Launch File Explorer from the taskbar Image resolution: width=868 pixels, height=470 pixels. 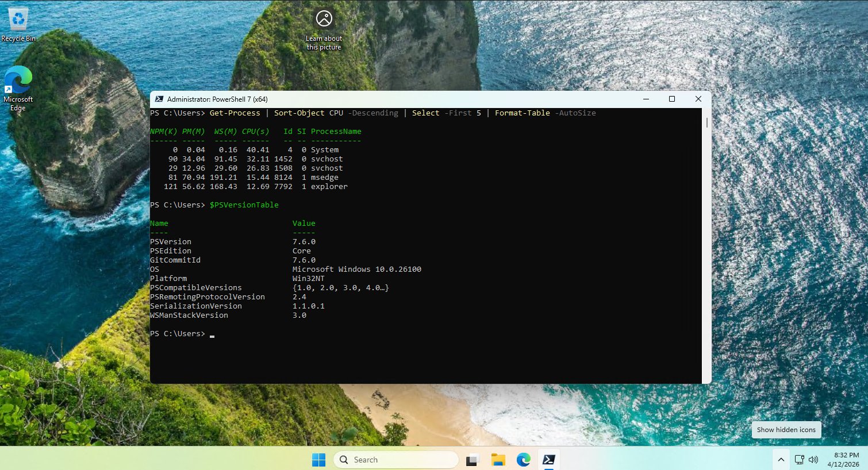(498, 460)
